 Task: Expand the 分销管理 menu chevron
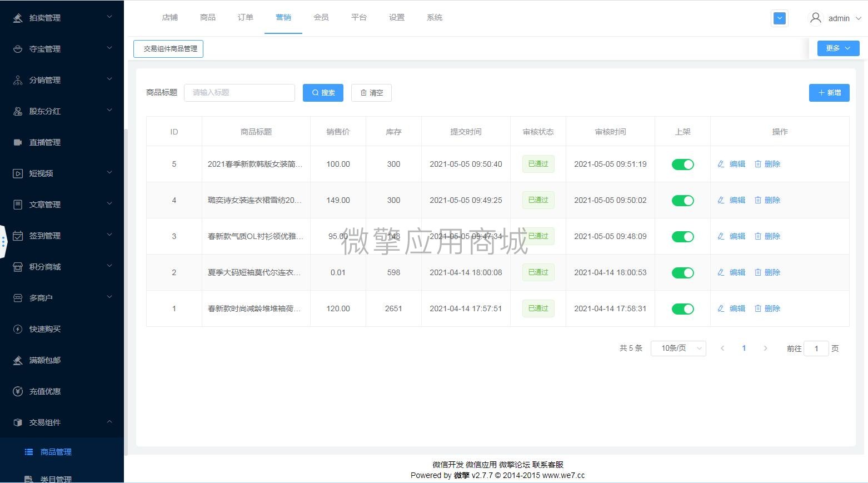coord(109,79)
